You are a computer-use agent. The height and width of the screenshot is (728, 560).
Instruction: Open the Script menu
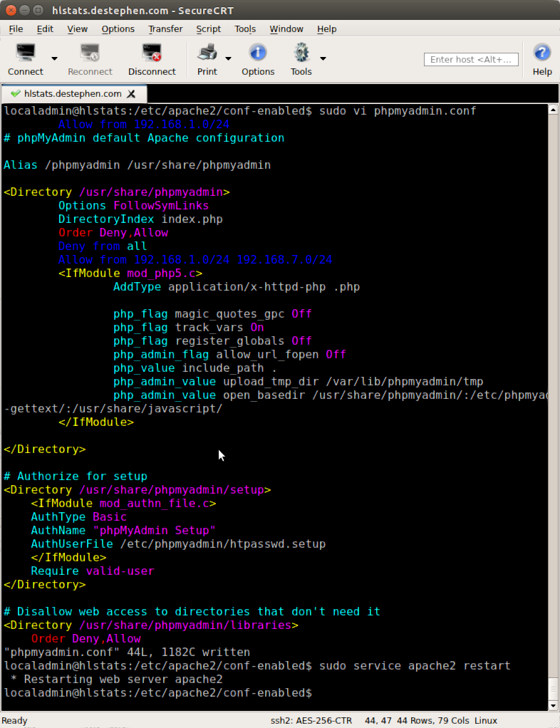(209, 28)
